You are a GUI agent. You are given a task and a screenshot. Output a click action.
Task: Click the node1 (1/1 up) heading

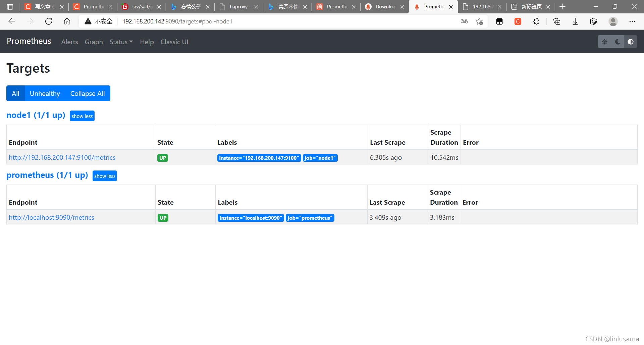pos(36,115)
